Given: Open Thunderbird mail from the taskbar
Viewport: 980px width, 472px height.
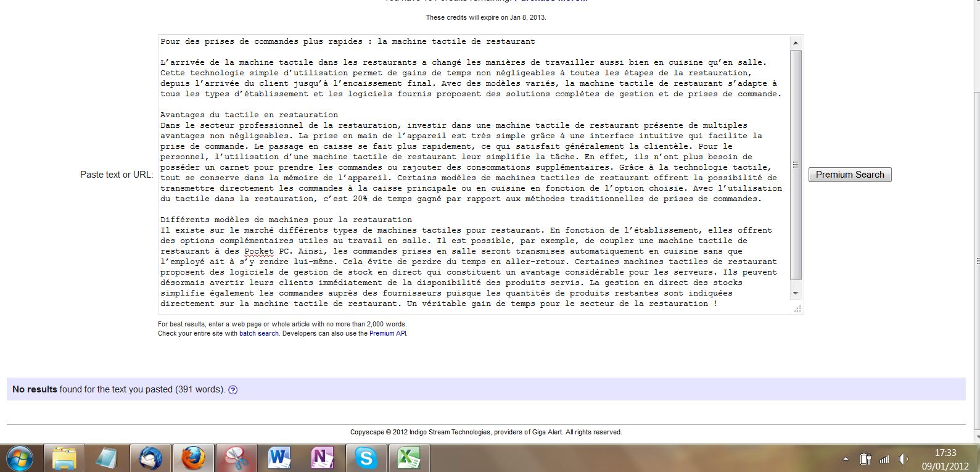Looking at the screenshot, I should point(150,458).
